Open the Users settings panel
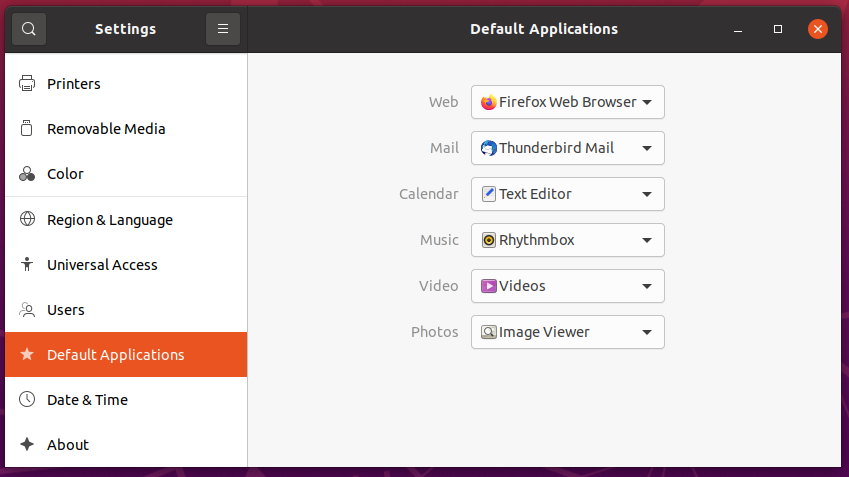This screenshot has width=849, height=477. [126, 310]
